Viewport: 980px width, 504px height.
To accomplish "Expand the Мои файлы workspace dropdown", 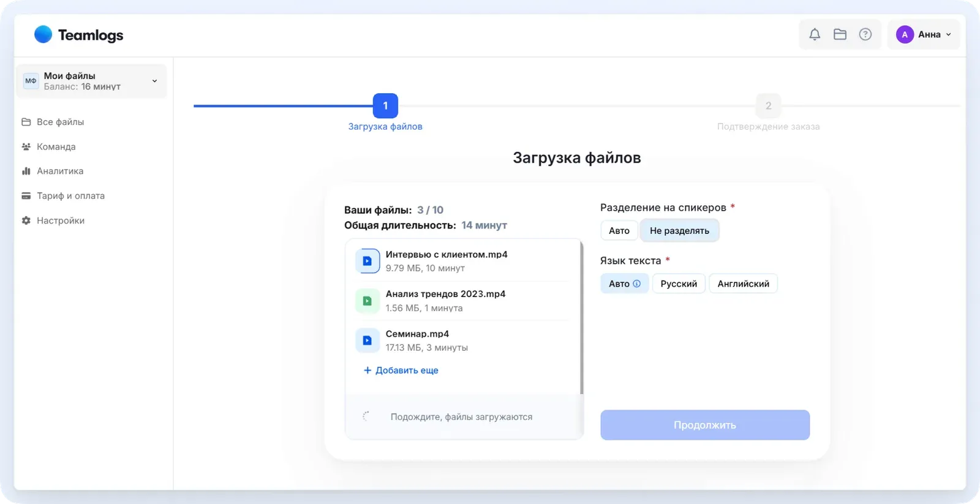I will point(154,81).
